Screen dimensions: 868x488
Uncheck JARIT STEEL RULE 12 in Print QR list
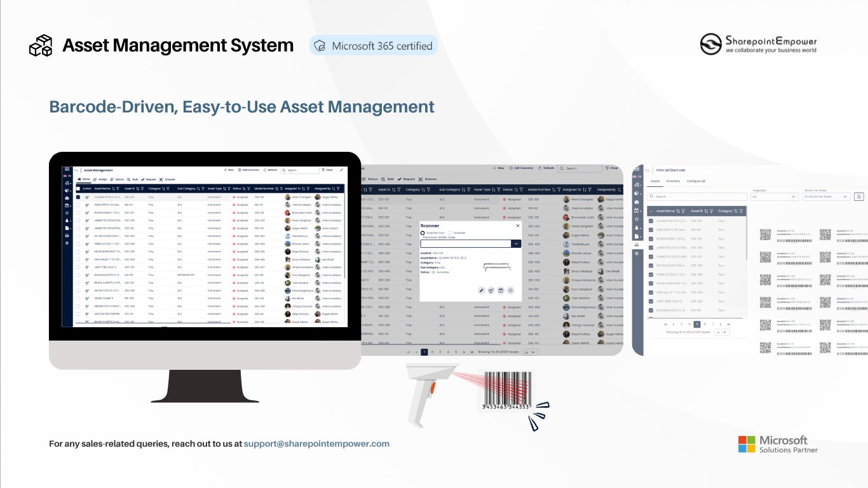651,301
